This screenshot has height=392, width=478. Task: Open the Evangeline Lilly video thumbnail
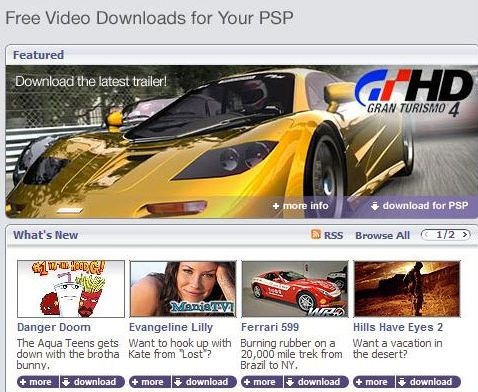click(183, 289)
